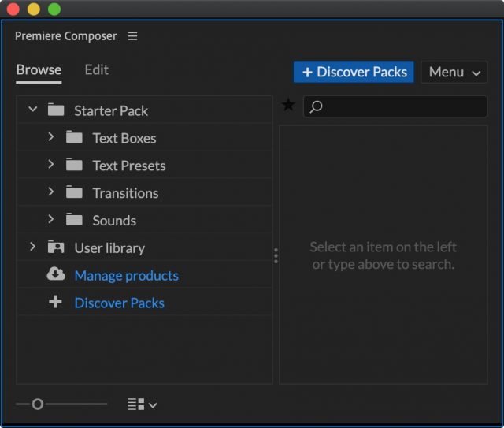Click the Manage products cloud download icon

coord(55,274)
